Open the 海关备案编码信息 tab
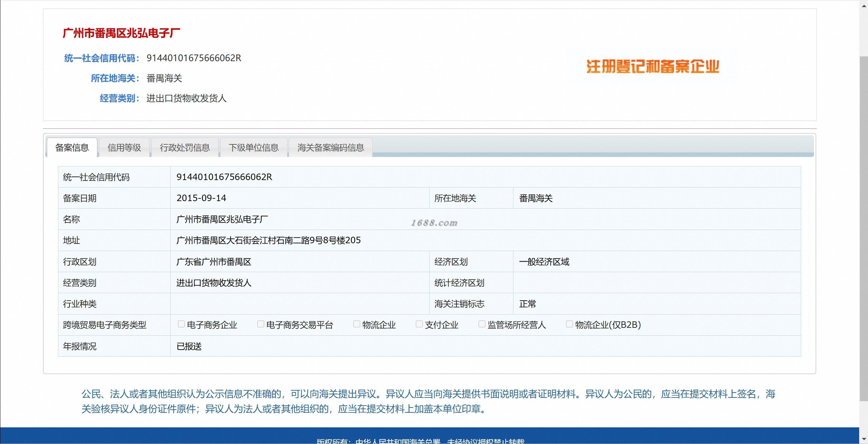868x444 pixels. pyautogui.click(x=331, y=147)
